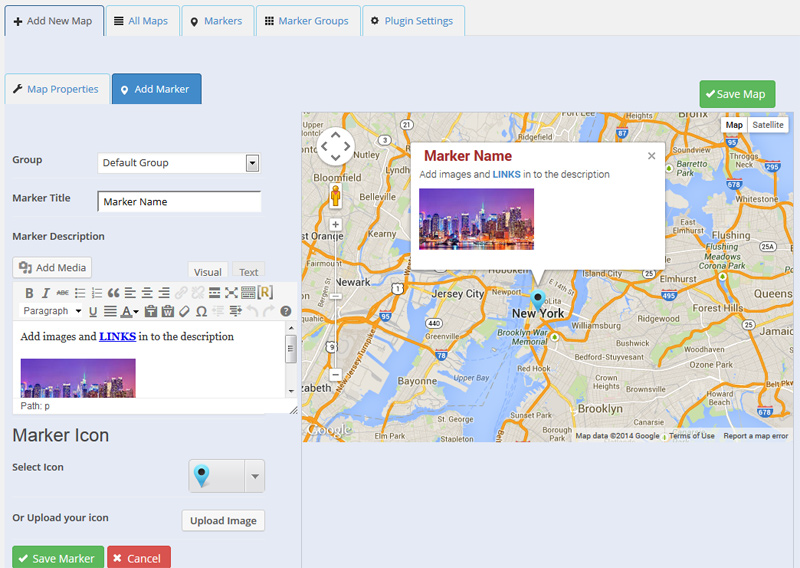The image size is (800, 568).
Task: Decrease the indent (outdent)
Action: point(218,311)
